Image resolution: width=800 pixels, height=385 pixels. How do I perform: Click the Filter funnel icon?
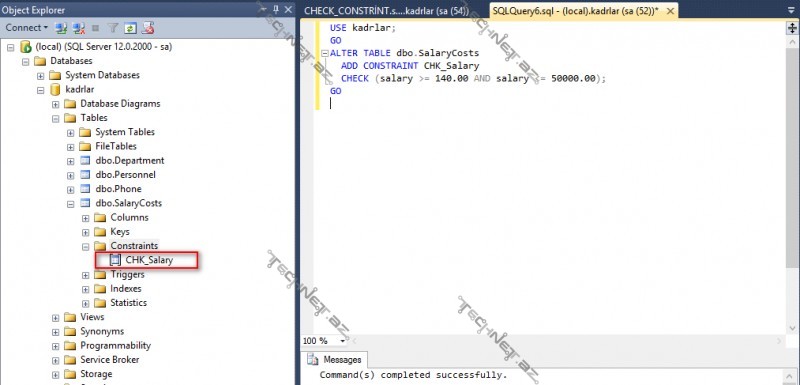pos(113,28)
